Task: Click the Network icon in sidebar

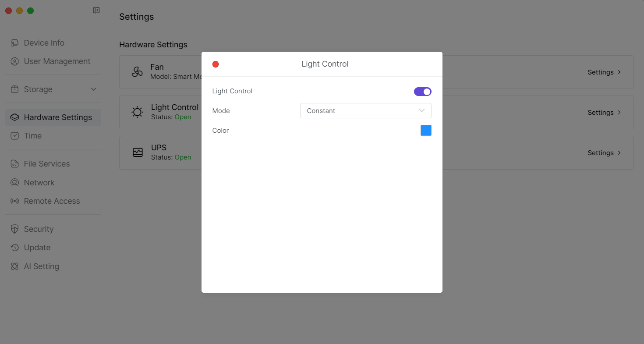Action: click(x=15, y=183)
